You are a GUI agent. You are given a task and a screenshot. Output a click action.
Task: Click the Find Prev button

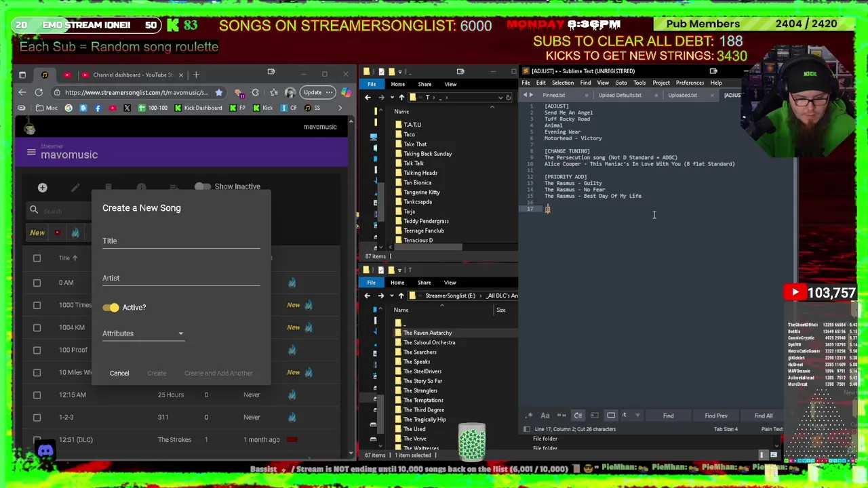click(716, 415)
